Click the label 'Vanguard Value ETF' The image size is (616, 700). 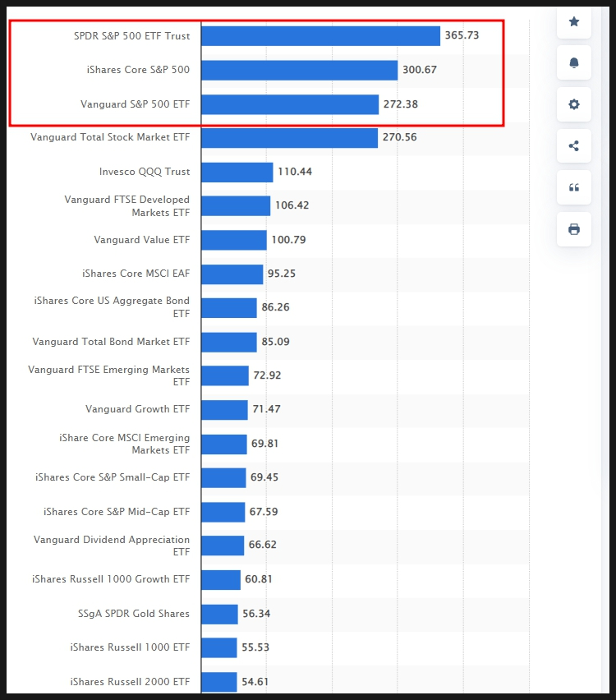pyautogui.click(x=142, y=240)
